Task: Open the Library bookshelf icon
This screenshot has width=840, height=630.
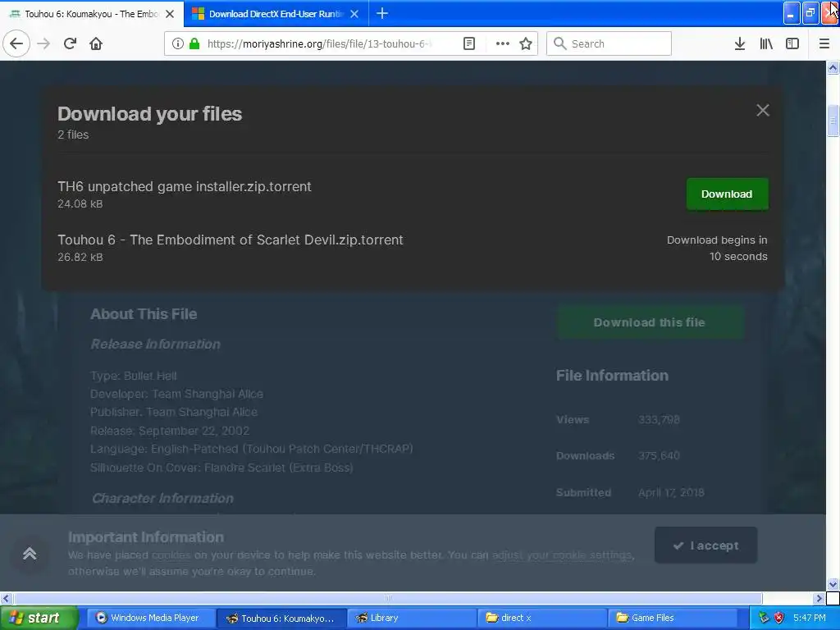Action: click(766, 43)
